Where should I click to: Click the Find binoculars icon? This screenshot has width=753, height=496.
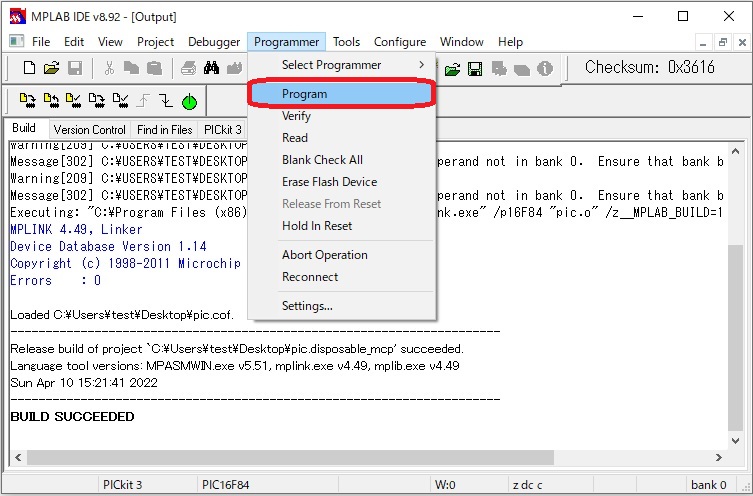[x=211, y=69]
